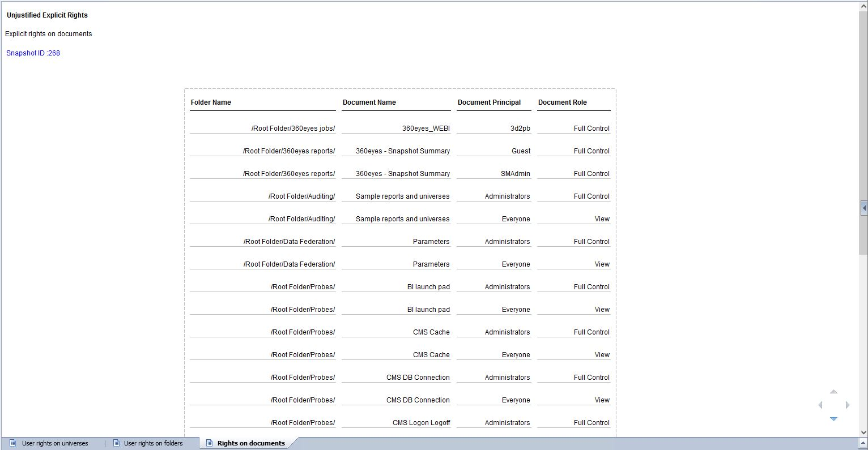Click the Folder Name column header
Screen dimensions: 868x450
click(x=211, y=102)
